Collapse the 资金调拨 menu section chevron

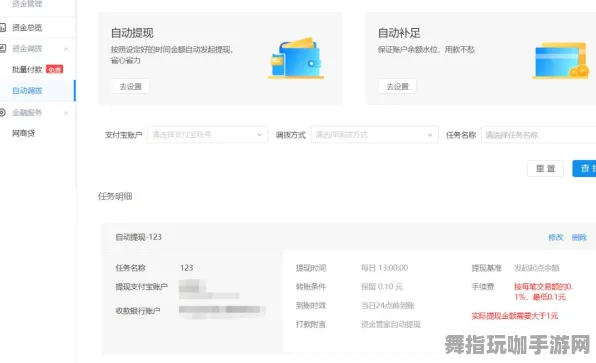pyautogui.click(x=66, y=49)
